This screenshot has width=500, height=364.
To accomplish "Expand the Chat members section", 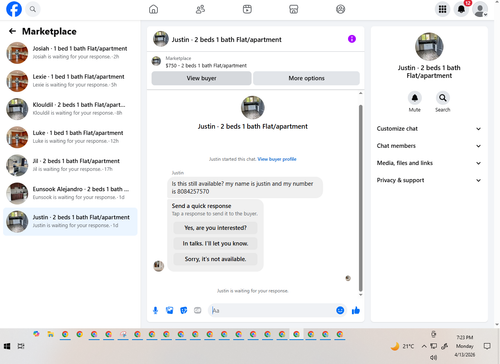I will [x=429, y=146].
